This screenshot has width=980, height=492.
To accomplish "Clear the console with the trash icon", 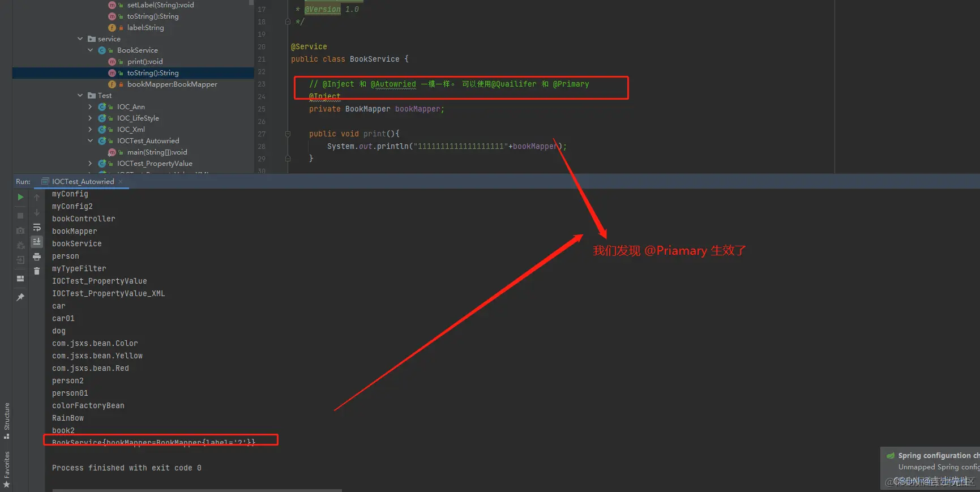I will pos(37,271).
